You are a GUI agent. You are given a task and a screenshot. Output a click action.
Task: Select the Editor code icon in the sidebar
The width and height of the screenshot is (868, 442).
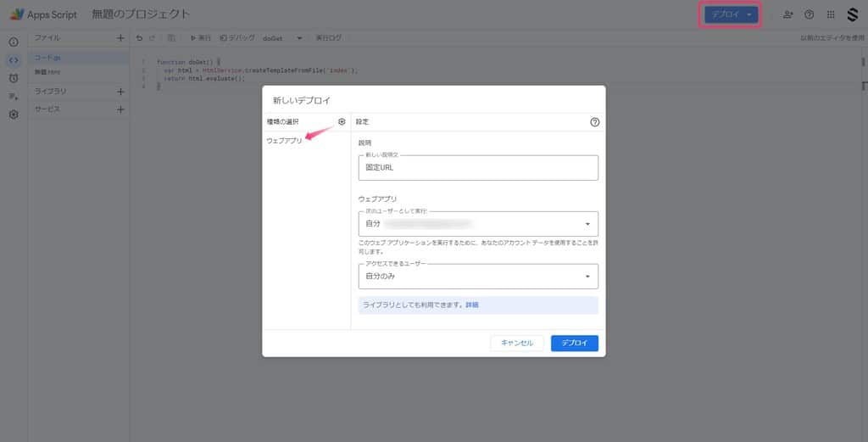[x=14, y=60]
